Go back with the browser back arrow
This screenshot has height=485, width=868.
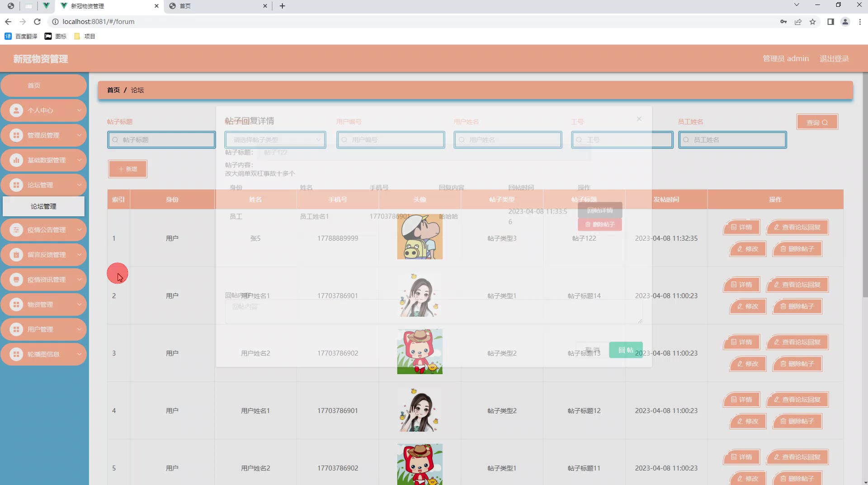pos(8,22)
